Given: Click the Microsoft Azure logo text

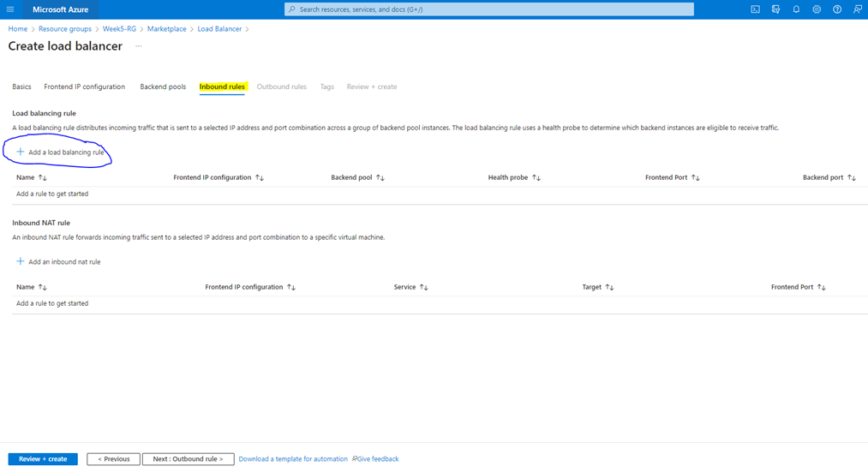Looking at the screenshot, I should pyautogui.click(x=60, y=9).
